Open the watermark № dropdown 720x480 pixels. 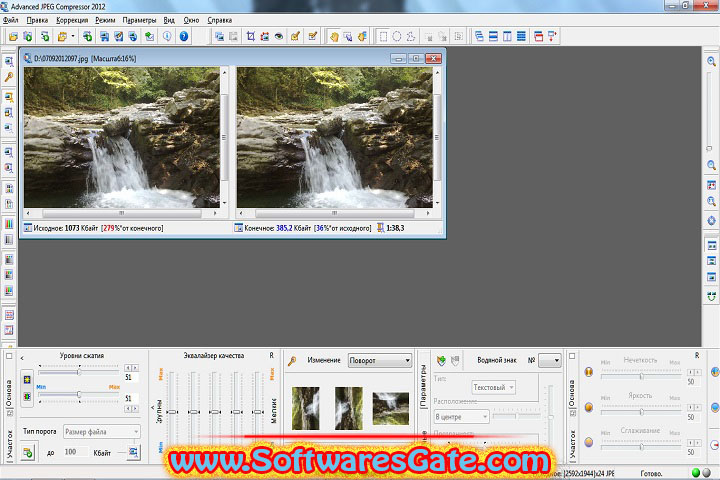pos(550,361)
